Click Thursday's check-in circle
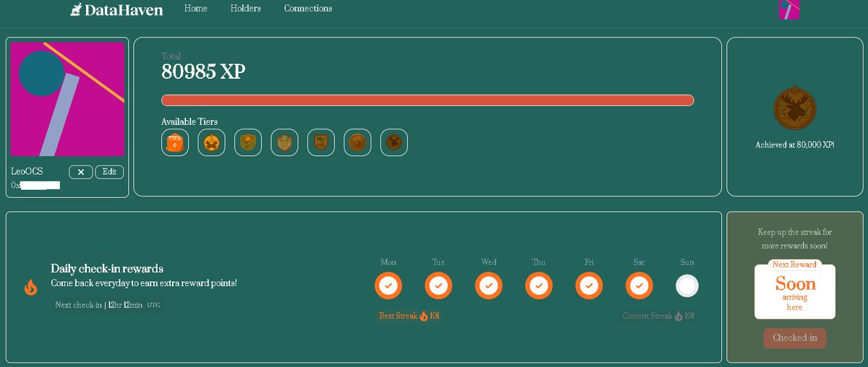 (x=539, y=286)
